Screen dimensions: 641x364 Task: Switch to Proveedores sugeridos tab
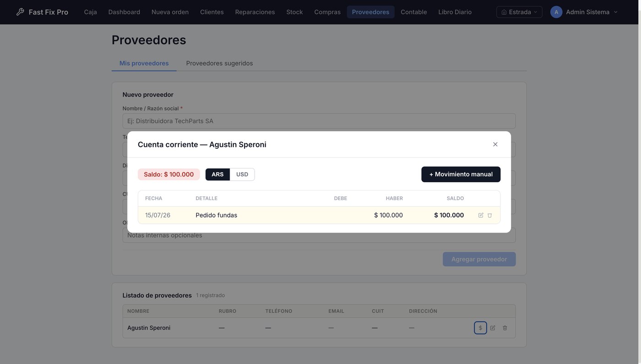219,63
